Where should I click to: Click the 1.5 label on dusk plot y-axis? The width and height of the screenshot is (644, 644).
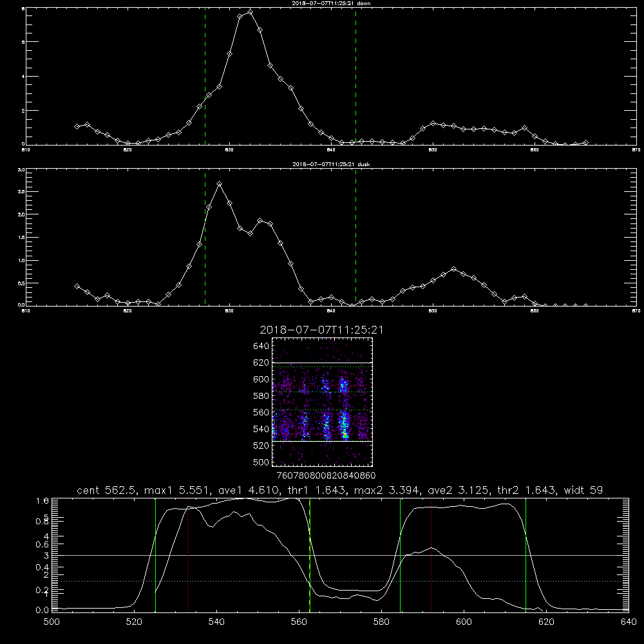pyautogui.click(x=21, y=238)
